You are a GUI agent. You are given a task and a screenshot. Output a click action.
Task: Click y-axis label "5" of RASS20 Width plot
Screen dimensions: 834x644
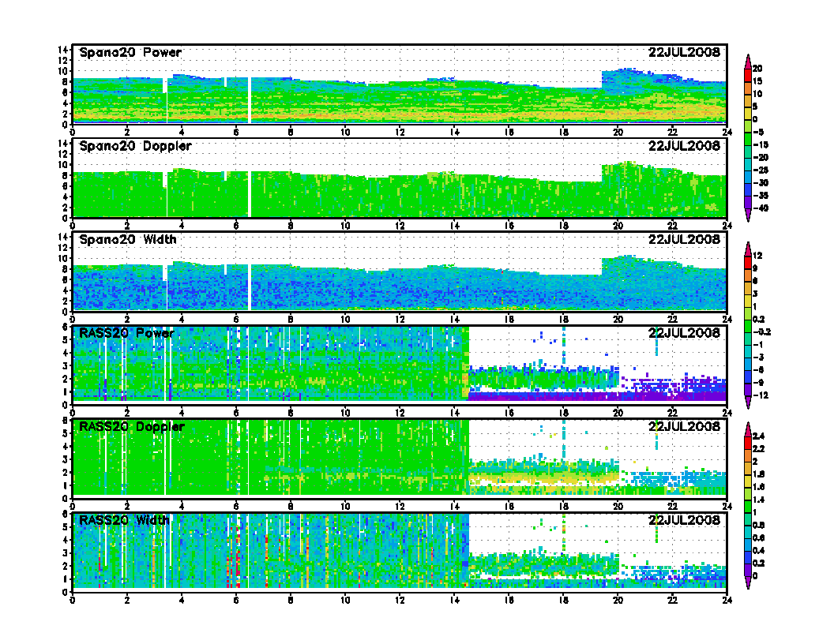point(66,527)
